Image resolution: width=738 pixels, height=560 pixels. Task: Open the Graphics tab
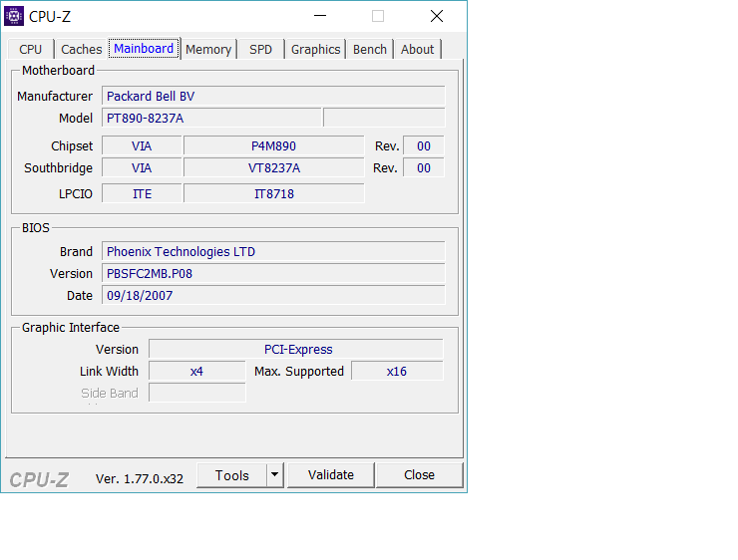click(x=315, y=50)
